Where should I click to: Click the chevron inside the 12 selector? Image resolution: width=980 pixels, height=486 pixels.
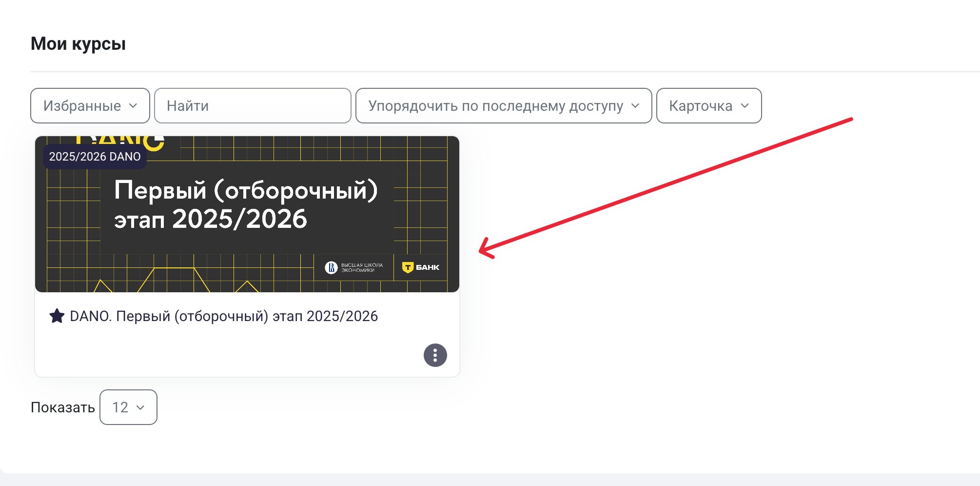tap(140, 407)
